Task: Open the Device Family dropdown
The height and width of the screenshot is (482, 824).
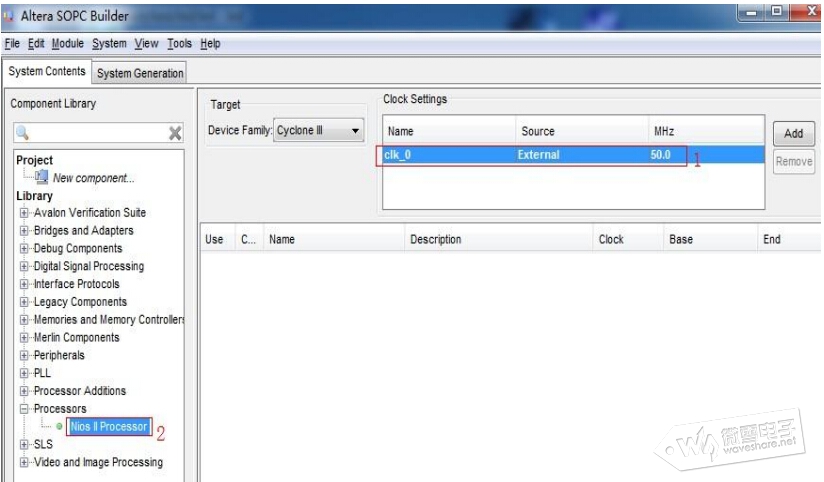Action: 355,131
